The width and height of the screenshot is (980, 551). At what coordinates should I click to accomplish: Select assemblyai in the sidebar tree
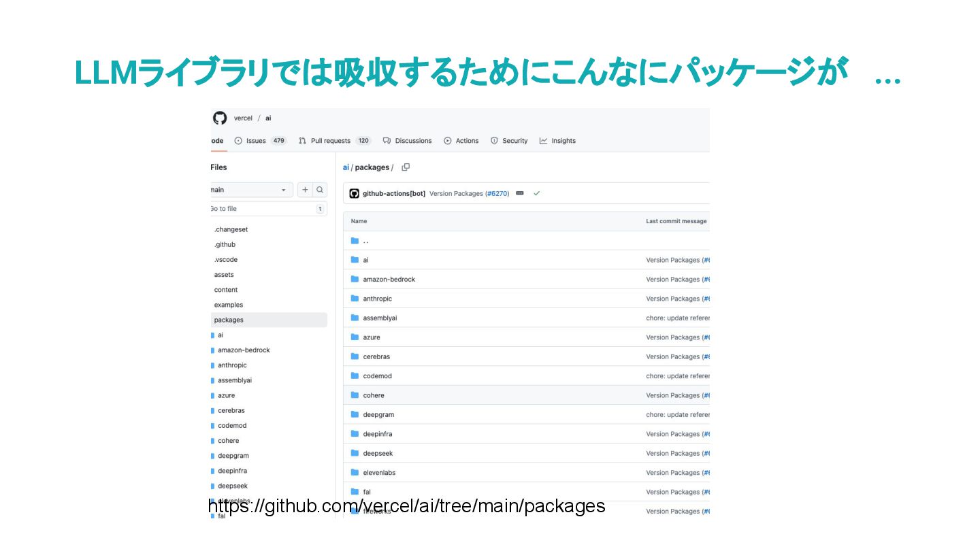(235, 380)
